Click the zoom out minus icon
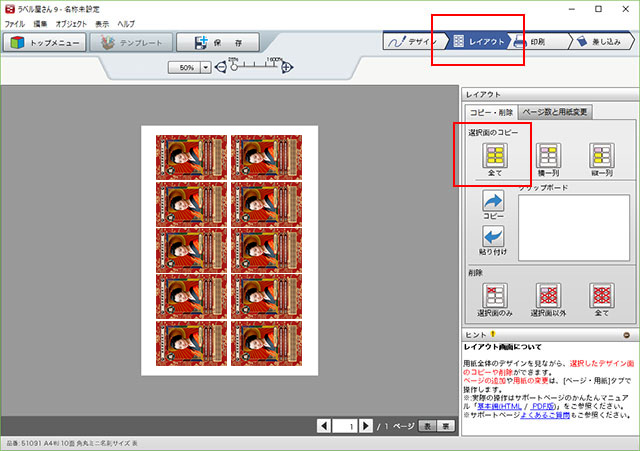This screenshot has height=451, width=640. coord(220,67)
